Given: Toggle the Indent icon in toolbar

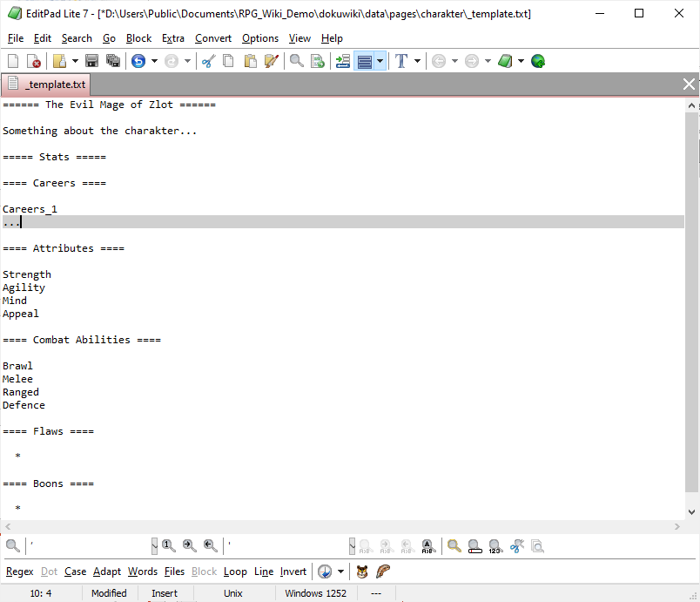Looking at the screenshot, I should coord(342,61).
